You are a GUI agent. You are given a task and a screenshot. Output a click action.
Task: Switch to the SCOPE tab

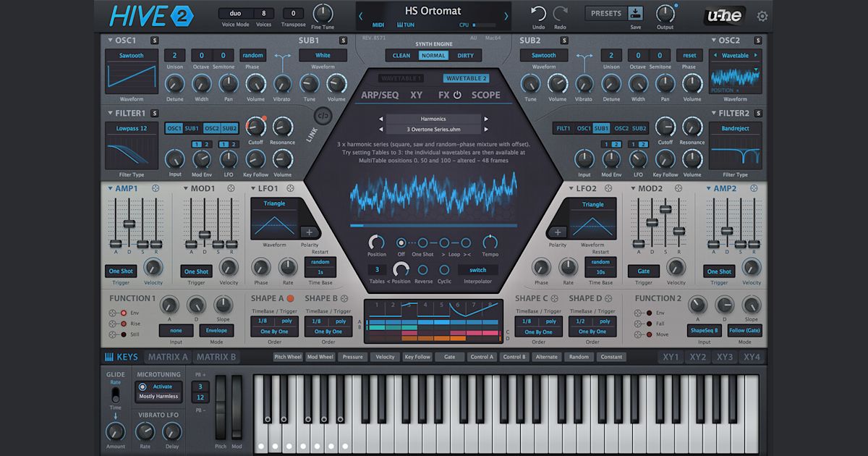pyautogui.click(x=486, y=95)
